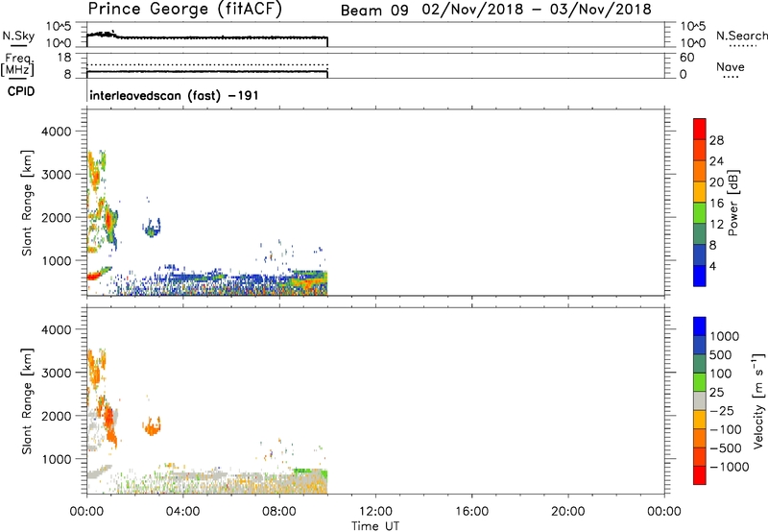768x532 pixels.
Task: Click the red top segment of the power colorbar
Action: (x=700, y=129)
